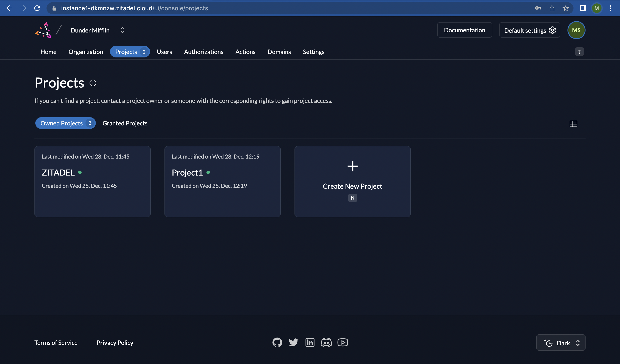This screenshot has width=620, height=364.
Task: Open Documentation page
Action: click(x=464, y=29)
